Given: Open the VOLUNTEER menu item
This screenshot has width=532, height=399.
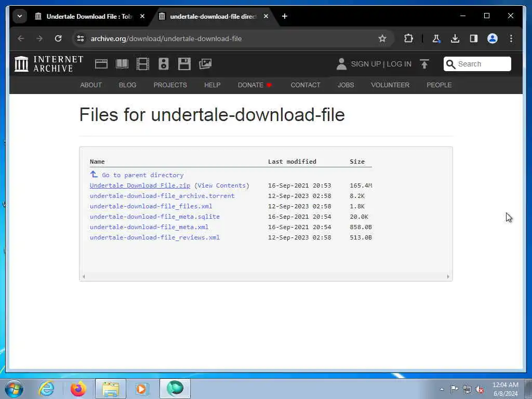Looking at the screenshot, I should 390,85.
